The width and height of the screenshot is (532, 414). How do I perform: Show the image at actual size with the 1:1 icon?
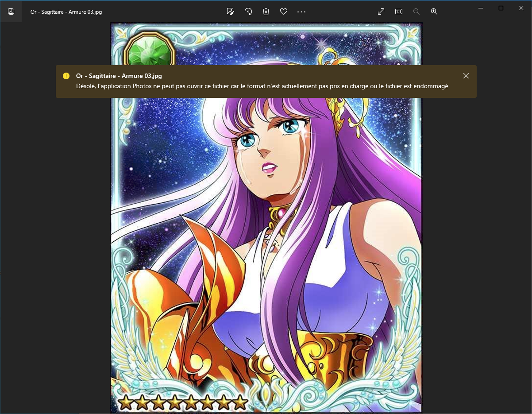pos(399,12)
